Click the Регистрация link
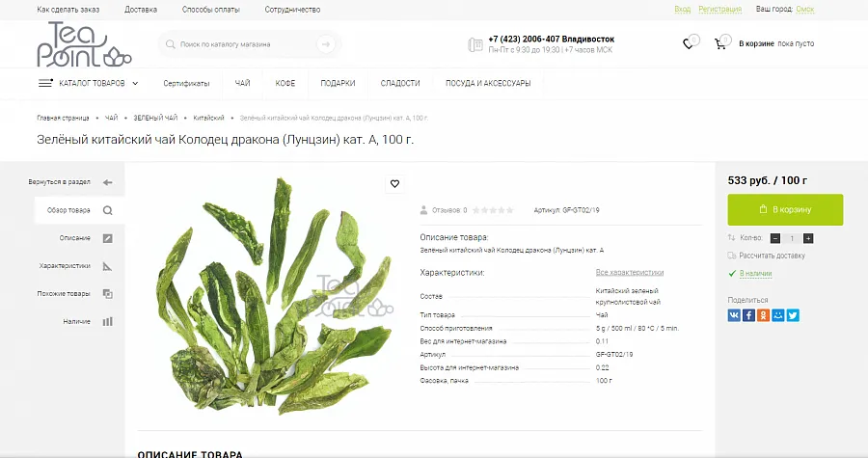 pyautogui.click(x=719, y=10)
